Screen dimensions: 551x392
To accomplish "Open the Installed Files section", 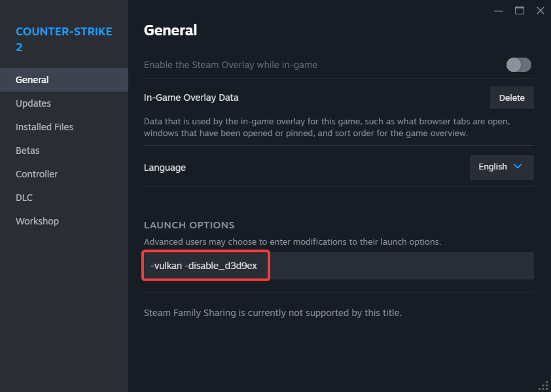I will (44, 127).
